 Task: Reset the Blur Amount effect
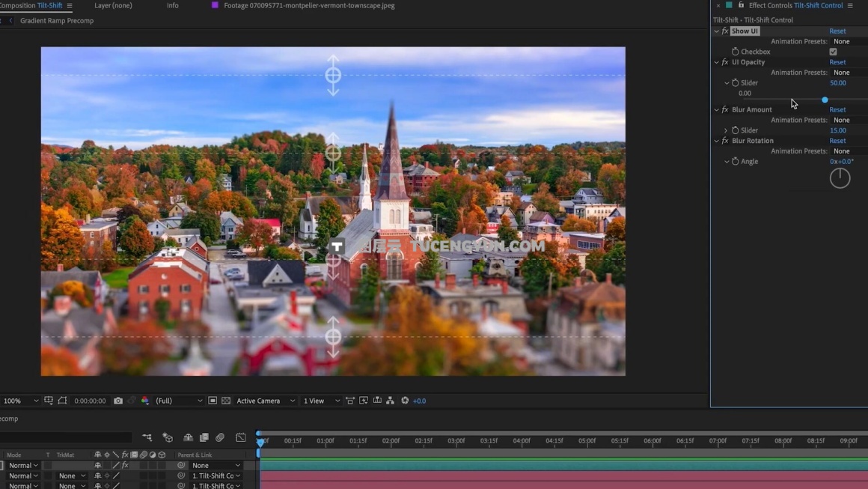[x=837, y=109]
